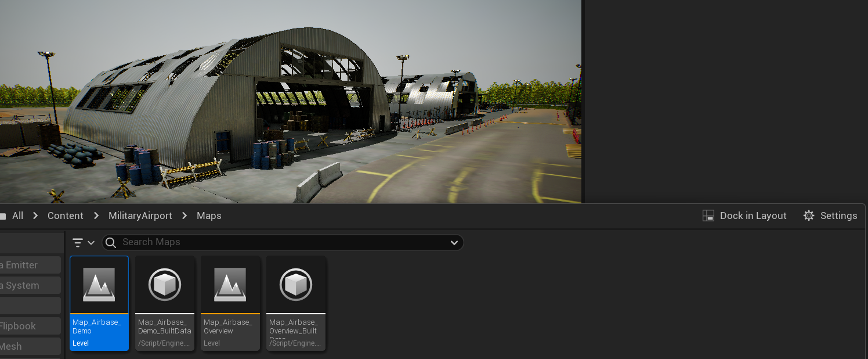Toggle the Flipbook filter
This screenshot has height=359, width=868.
29,326
